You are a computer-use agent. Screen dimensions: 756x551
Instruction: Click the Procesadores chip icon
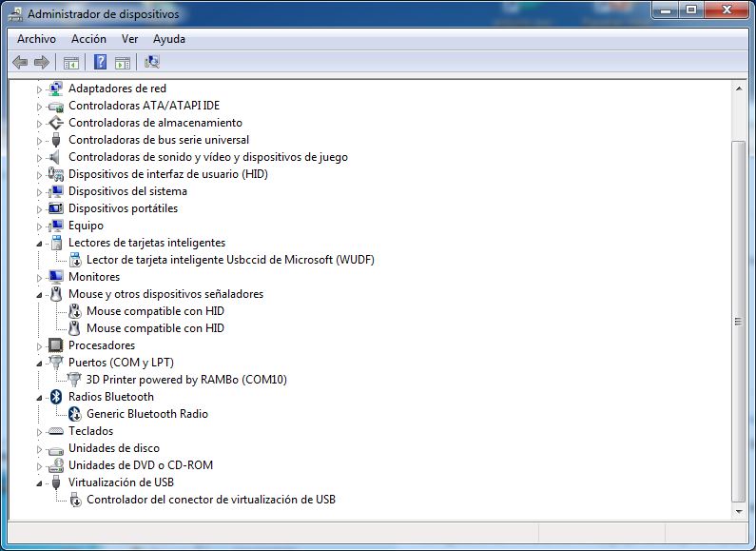(56, 345)
